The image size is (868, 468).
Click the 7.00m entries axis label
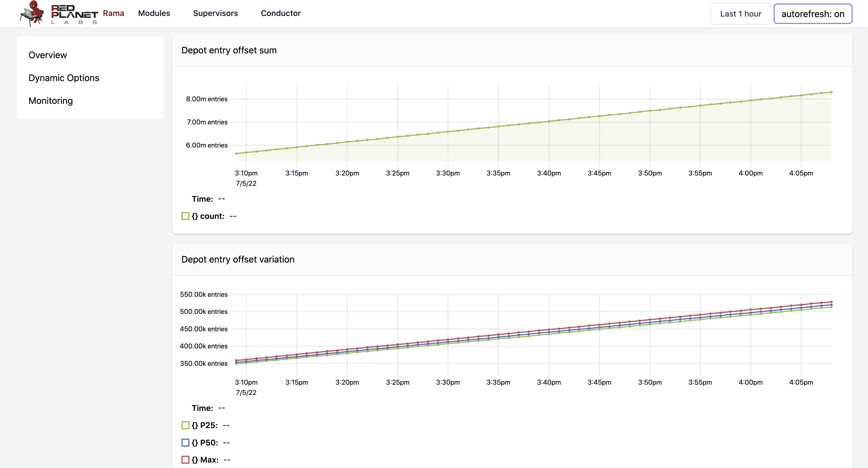(207, 122)
